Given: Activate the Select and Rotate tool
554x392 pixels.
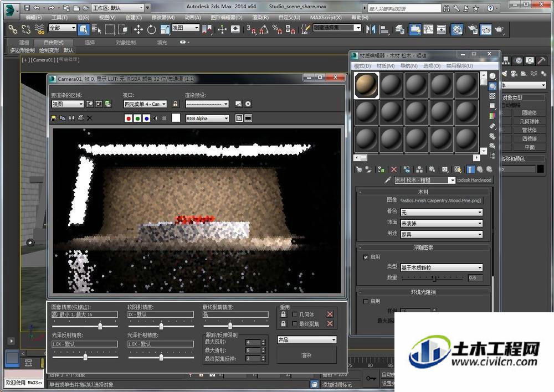Looking at the screenshot, I should [152, 29].
